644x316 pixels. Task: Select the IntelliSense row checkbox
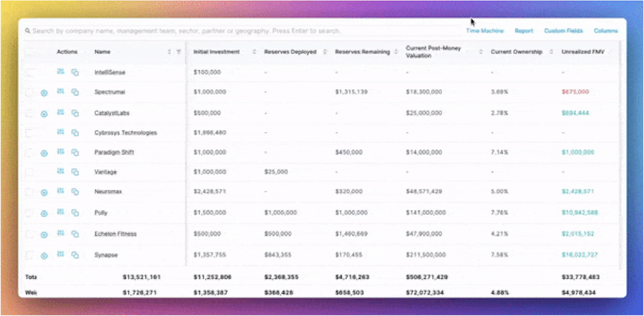[x=29, y=72]
